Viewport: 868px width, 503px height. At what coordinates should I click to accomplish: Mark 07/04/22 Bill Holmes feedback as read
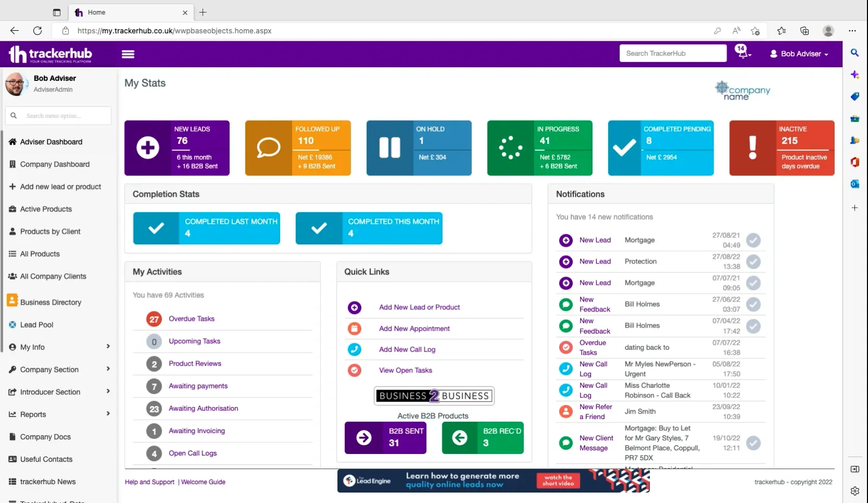(x=753, y=326)
